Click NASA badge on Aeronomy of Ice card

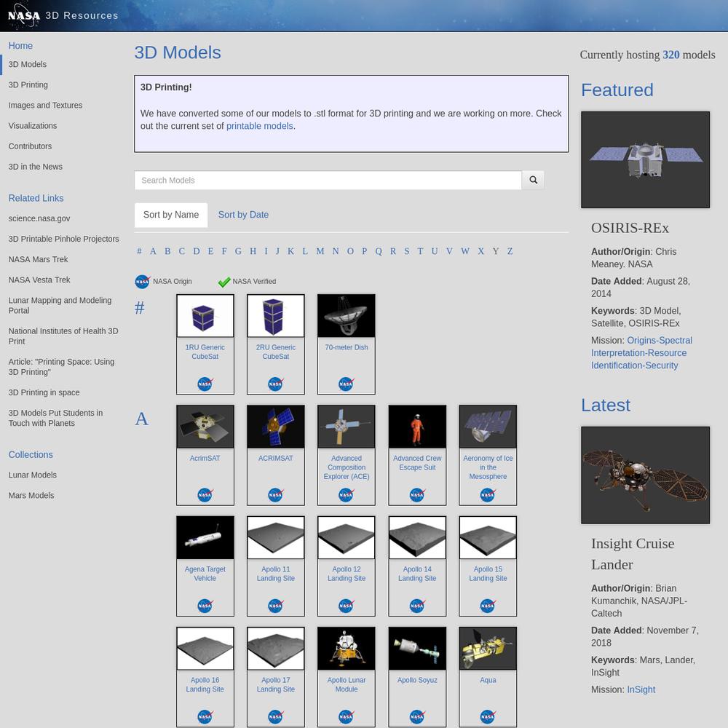point(488,495)
